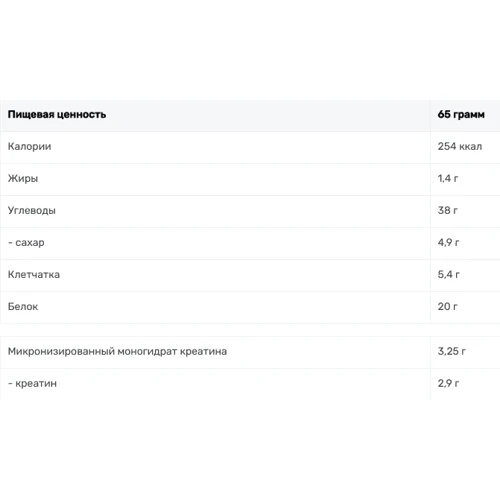Click the "254 ккал" value cell
Viewport: 500px width, 500px height.
[460, 146]
